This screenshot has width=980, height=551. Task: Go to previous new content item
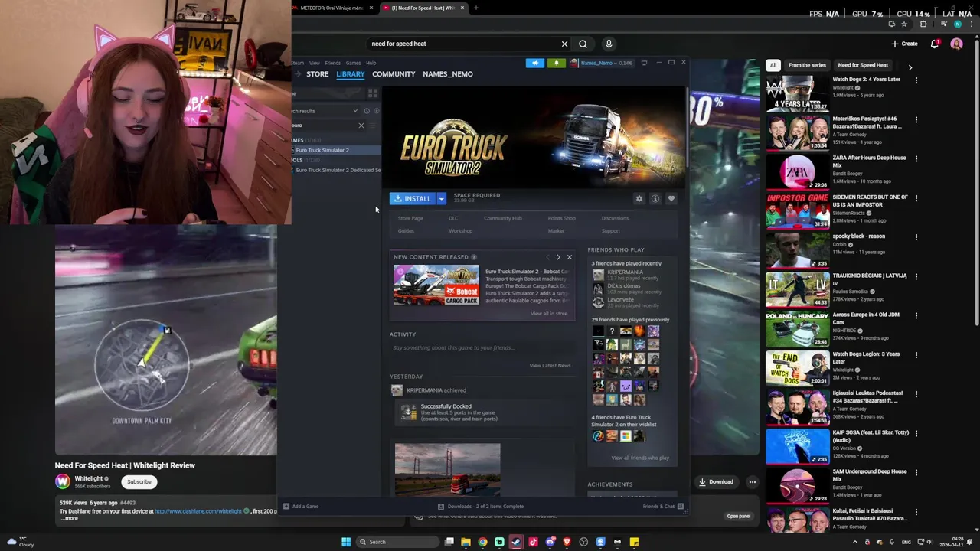pos(547,257)
